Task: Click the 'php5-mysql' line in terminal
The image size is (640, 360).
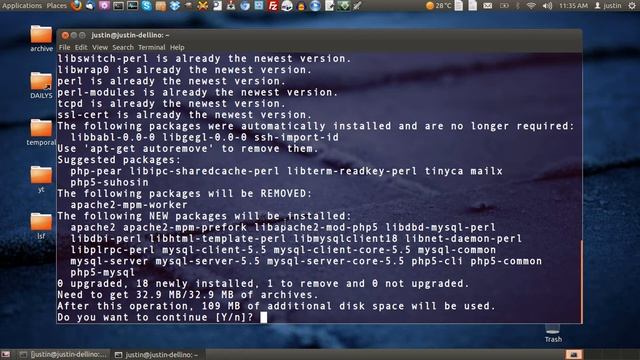Action: tap(102, 272)
